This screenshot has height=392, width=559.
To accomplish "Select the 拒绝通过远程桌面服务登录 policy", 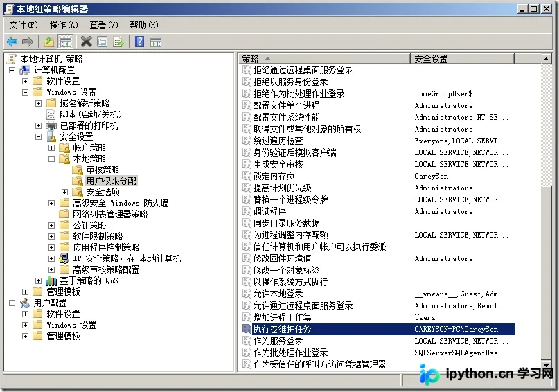I will pos(303,70).
